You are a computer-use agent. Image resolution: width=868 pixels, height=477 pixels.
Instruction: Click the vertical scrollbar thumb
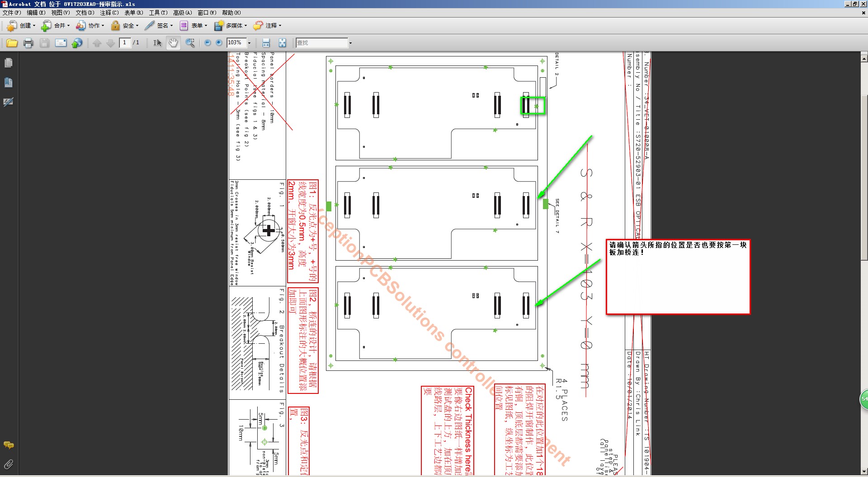[864, 177]
